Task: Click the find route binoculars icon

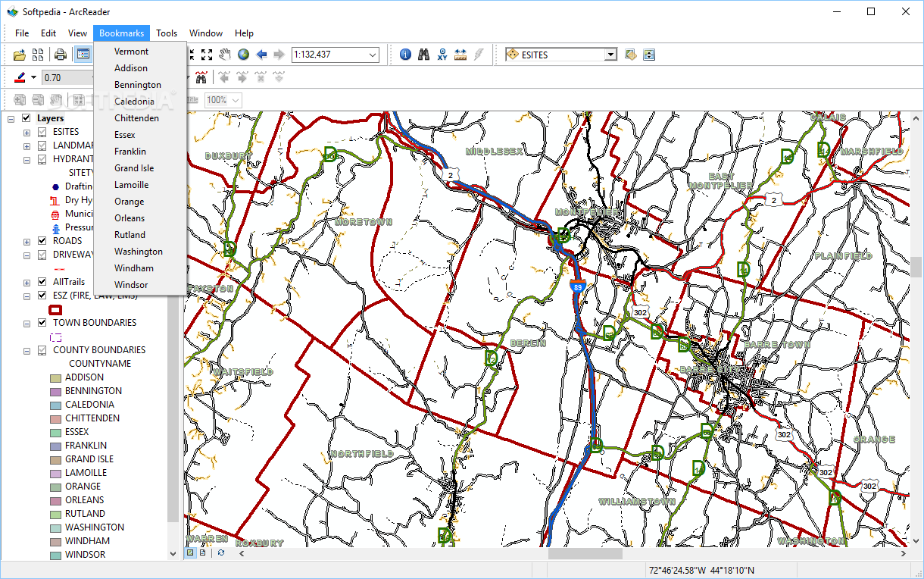Action: coord(201,77)
